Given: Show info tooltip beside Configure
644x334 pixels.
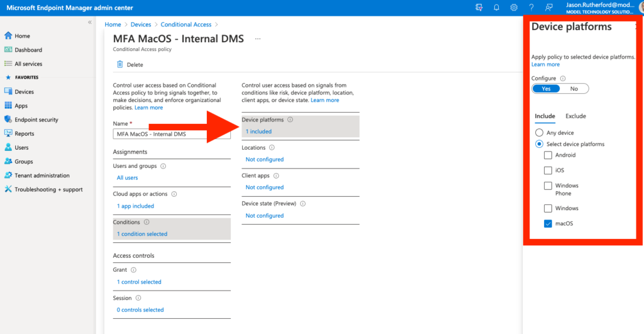Looking at the screenshot, I should pos(563,79).
